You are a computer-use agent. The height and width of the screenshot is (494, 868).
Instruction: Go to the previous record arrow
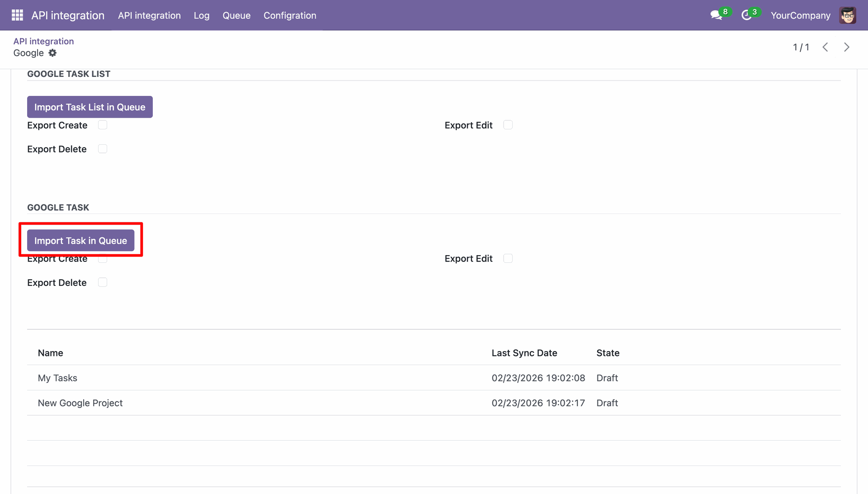coord(826,47)
